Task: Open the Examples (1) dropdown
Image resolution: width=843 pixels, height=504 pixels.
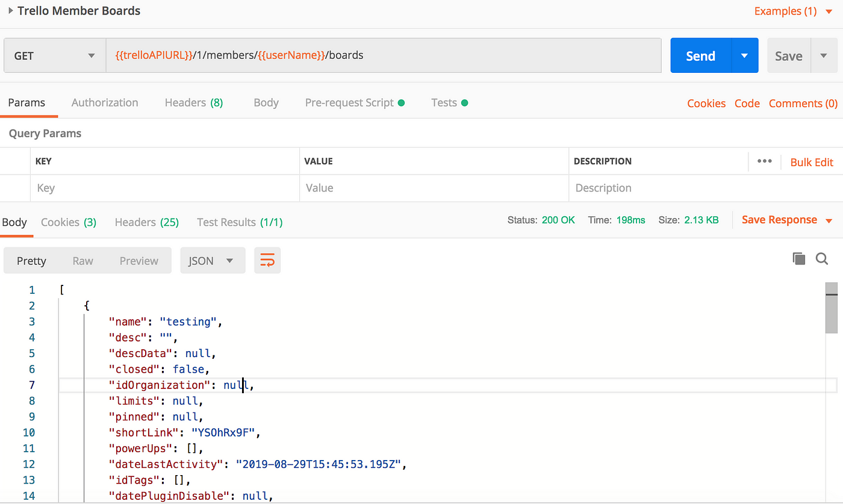Action: pyautogui.click(x=793, y=11)
